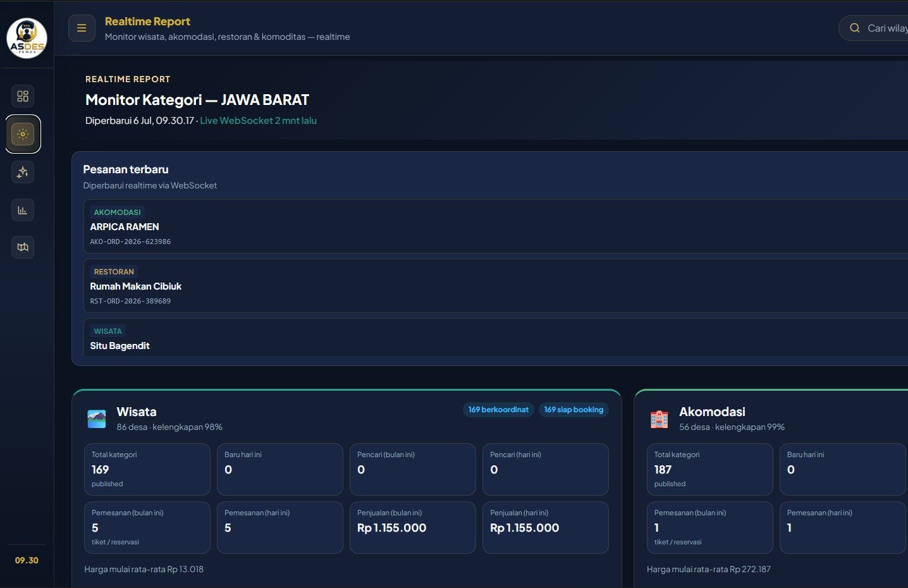Open the dashboard grid icon in sidebar
This screenshot has width=908, height=588.
click(x=23, y=96)
